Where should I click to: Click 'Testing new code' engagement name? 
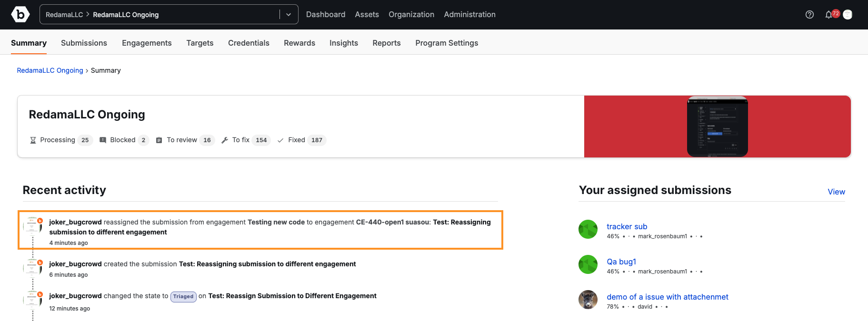(276, 222)
